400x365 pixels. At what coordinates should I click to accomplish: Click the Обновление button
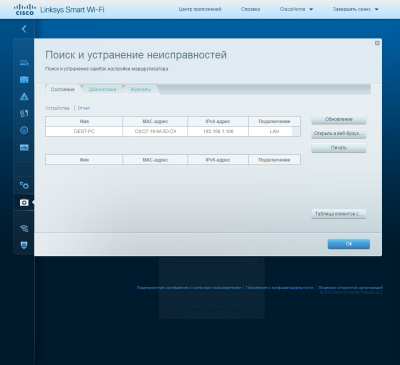pyautogui.click(x=339, y=119)
